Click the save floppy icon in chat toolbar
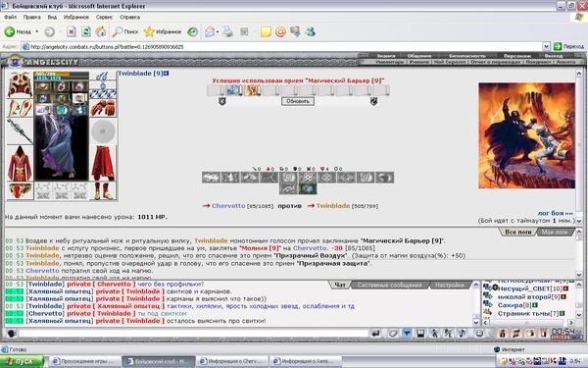This screenshot has width=588, height=368. coord(420,334)
